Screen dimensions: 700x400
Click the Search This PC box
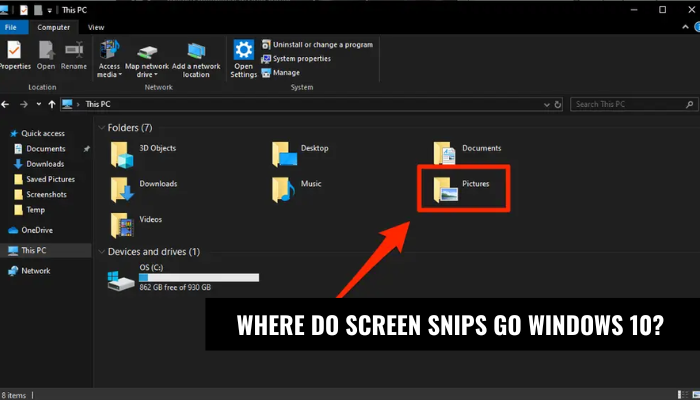tap(634, 104)
